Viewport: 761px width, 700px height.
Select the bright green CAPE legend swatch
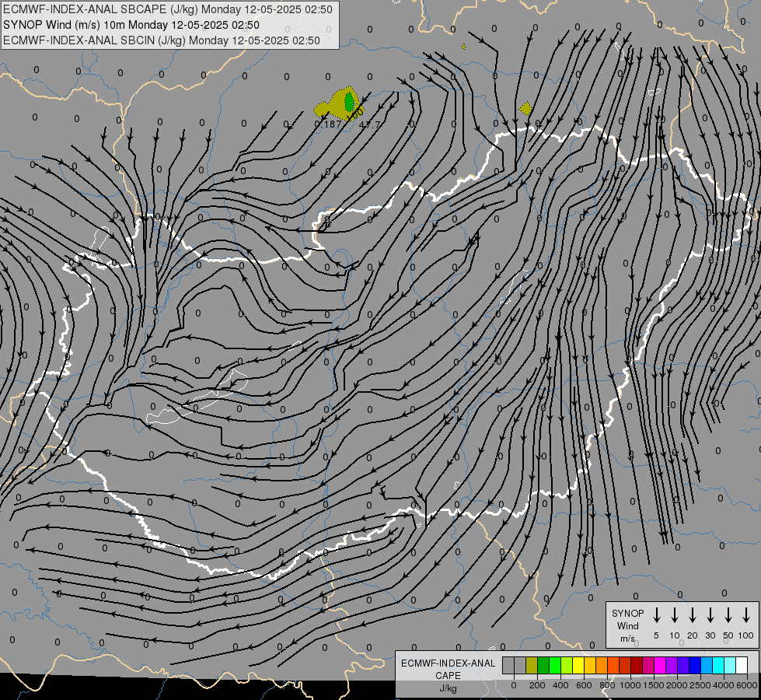point(555,665)
